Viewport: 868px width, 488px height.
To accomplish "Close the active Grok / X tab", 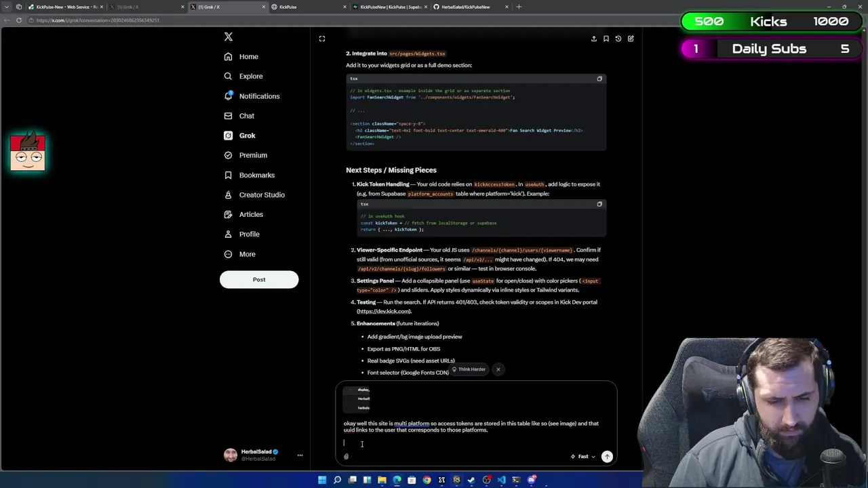I will (x=263, y=7).
